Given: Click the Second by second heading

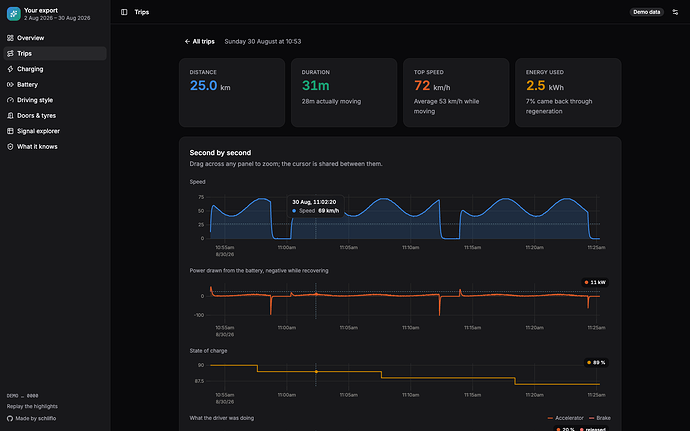Looking at the screenshot, I should (x=220, y=153).
